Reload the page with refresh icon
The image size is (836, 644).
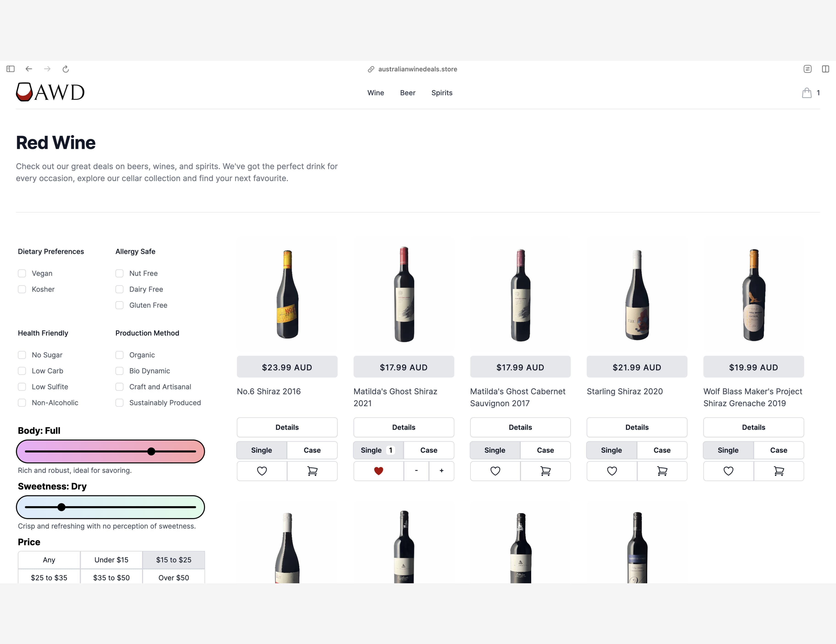coord(66,69)
